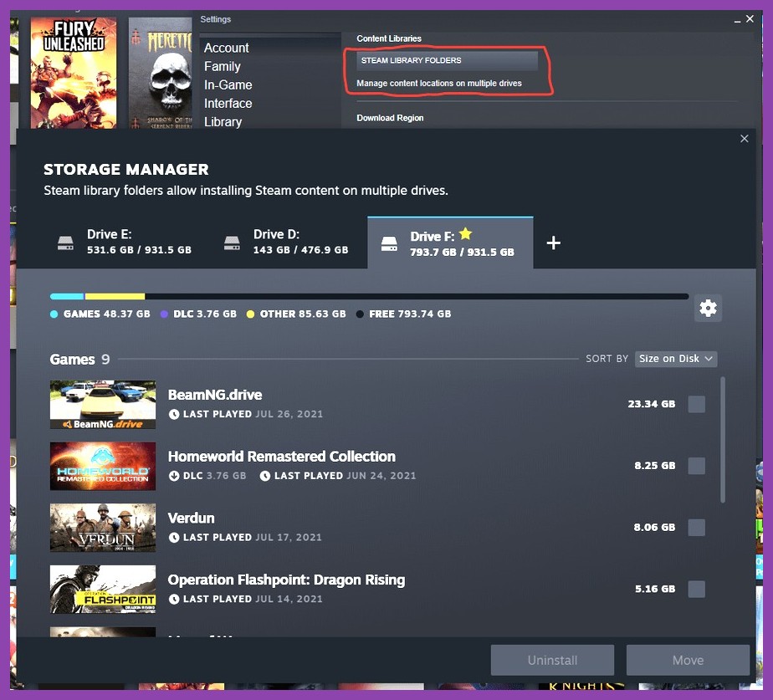The width and height of the screenshot is (773, 700).
Task: Click the dark Free segment of storage bar
Action: pos(417,296)
